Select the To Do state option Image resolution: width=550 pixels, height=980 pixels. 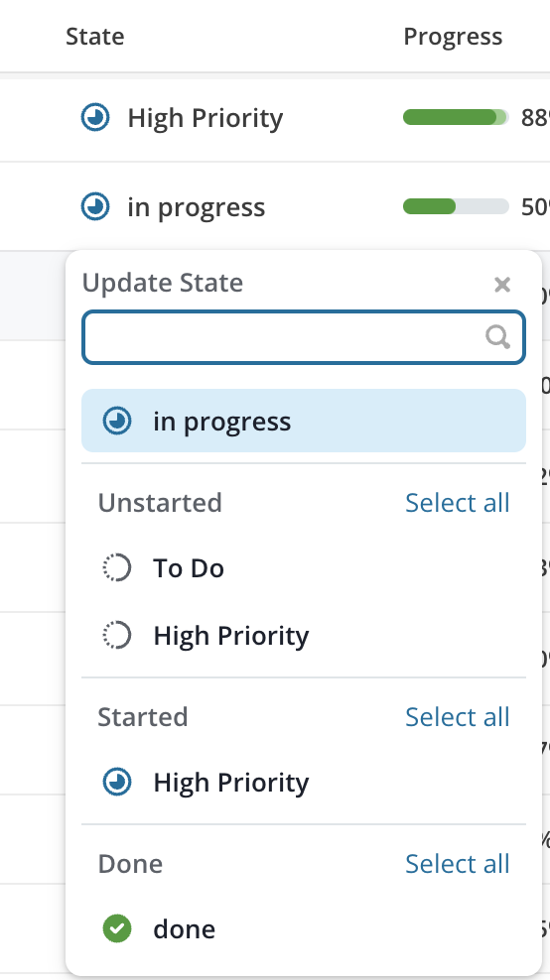(304, 568)
